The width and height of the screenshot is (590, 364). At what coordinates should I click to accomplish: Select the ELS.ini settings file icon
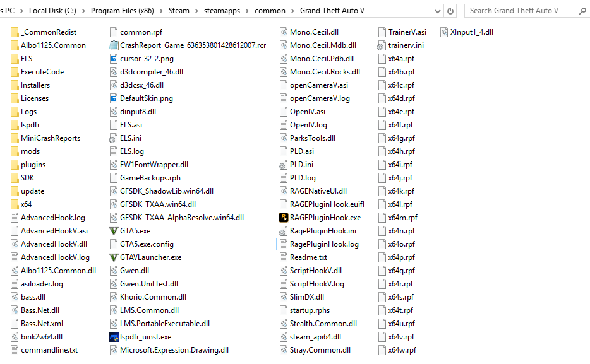[113, 138]
